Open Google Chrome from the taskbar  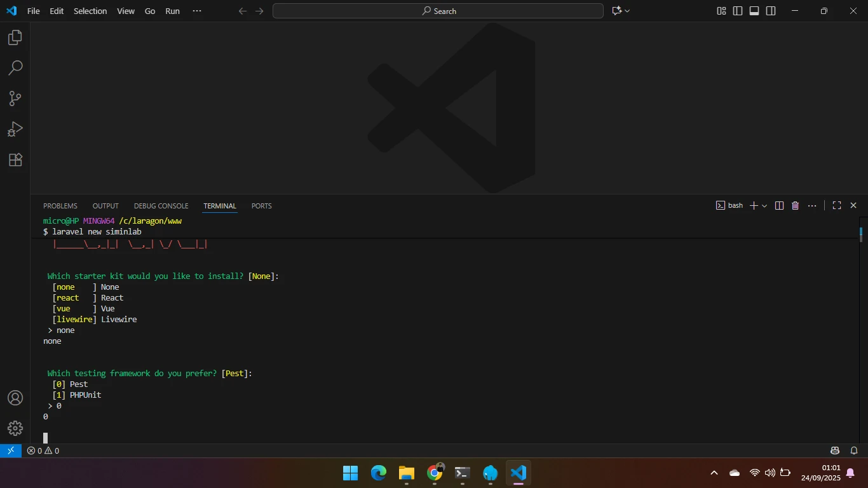[435, 473]
